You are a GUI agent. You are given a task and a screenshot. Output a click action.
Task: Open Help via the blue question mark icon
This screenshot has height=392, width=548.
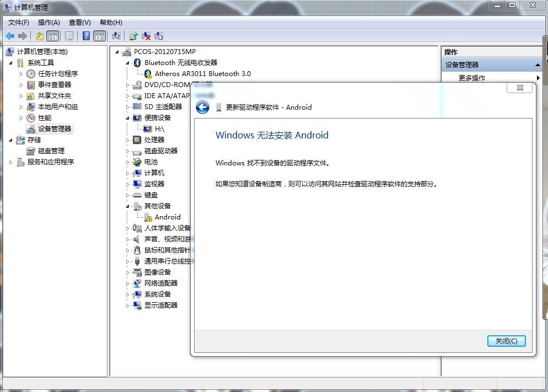click(86, 36)
